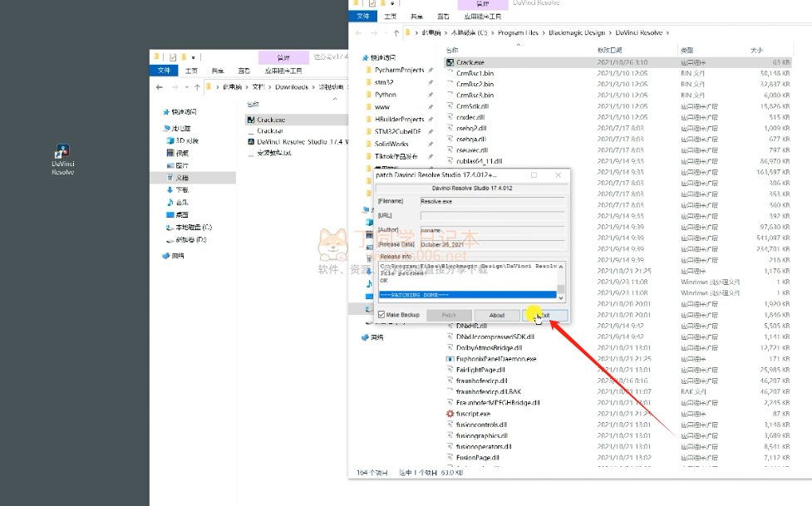Switch to 共享 tab in DaVinci Resolve window
812x506 pixels.
pyautogui.click(x=416, y=17)
